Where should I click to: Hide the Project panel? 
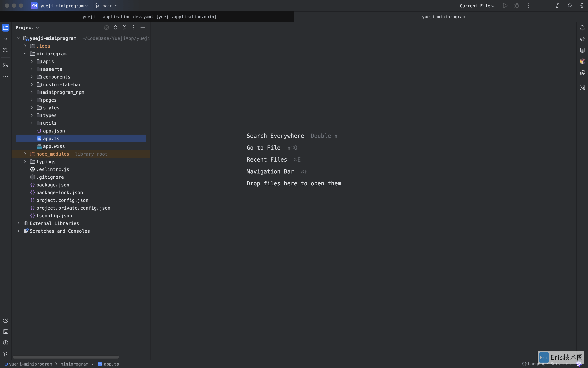[143, 28]
